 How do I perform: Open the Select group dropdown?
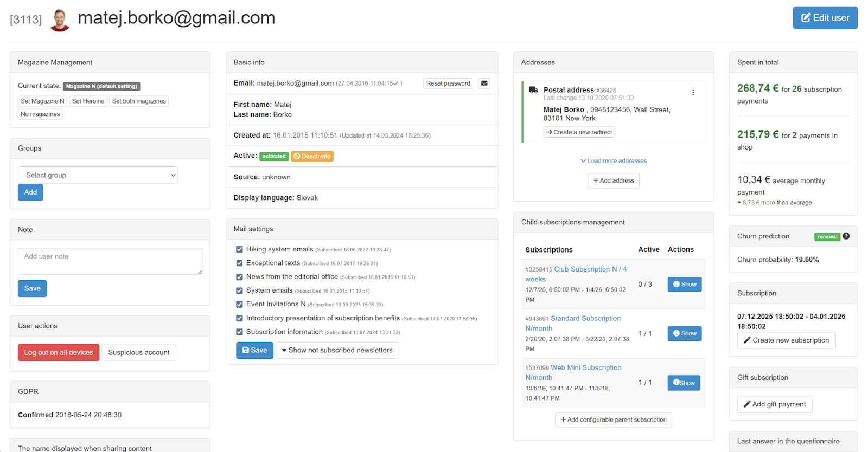pos(98,175)
